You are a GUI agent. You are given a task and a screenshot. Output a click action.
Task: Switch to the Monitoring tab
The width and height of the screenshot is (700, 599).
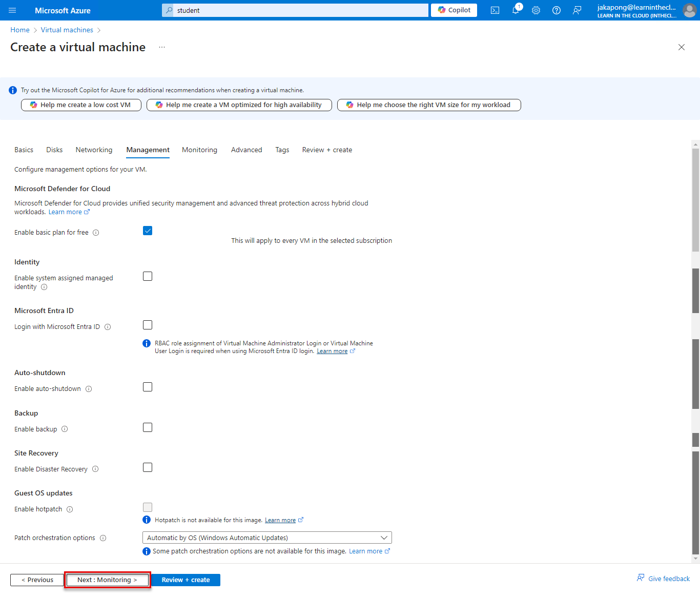[x=199, y=150]
